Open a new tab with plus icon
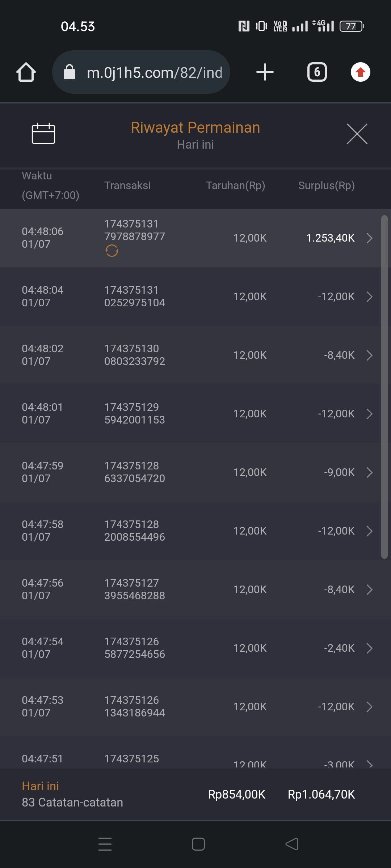This screenshot has width=391, height=868. 265,72
